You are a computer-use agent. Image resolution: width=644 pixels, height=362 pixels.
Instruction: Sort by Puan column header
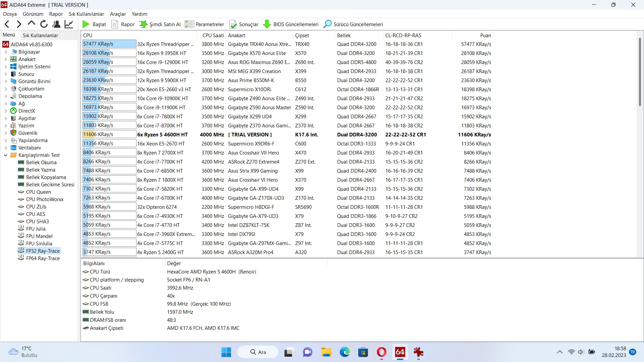(x=472, y=35)
